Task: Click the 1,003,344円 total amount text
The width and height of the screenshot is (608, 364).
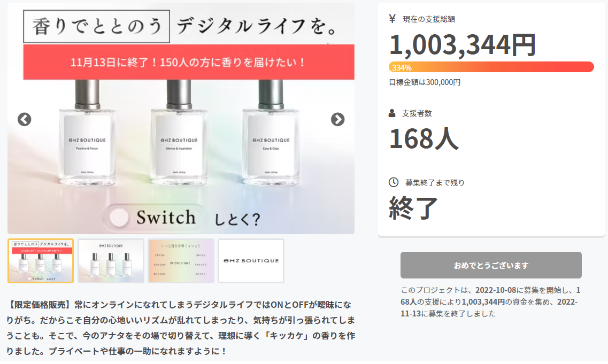Action: pyautogui.click(x=463, y=45)
